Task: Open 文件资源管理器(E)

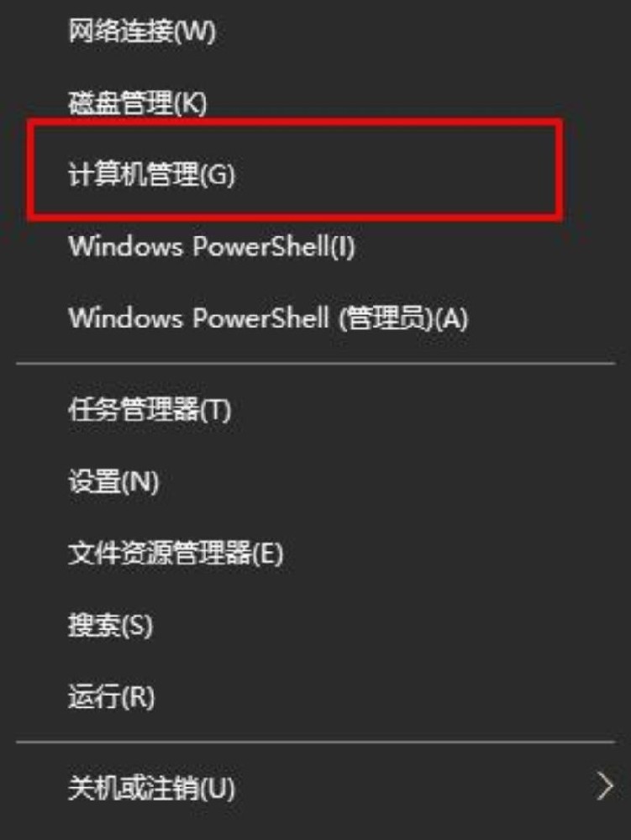Action: pyautogui.click(x=316, y=554)
